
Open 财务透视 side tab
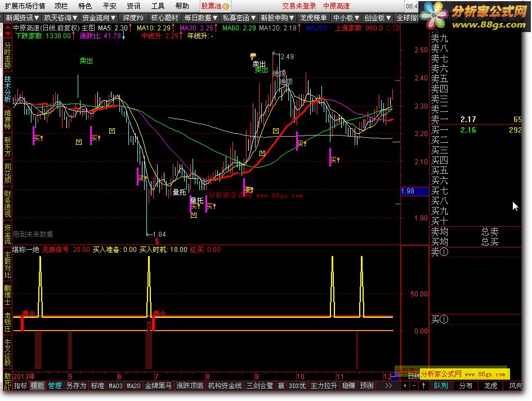7,204
